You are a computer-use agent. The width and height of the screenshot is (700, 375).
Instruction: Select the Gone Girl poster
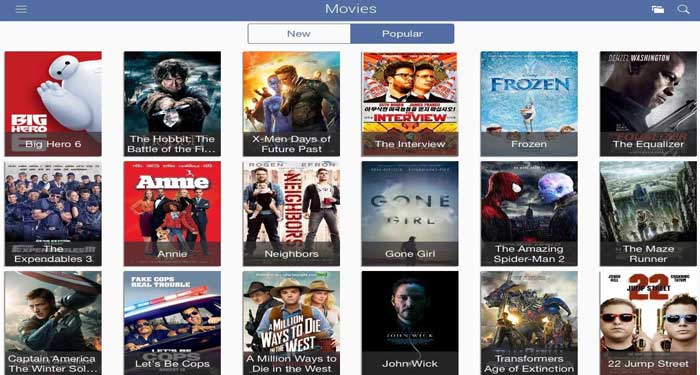[410, 213]
